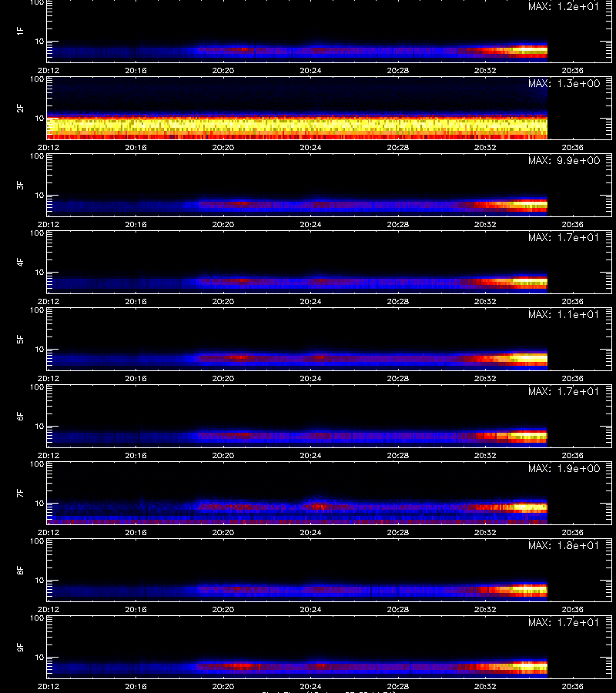The height and width of the screenshot is (693, 616).
Task: Select the MAX: 1.2e+01 readout in 1F panel
Action: point(564,7)
